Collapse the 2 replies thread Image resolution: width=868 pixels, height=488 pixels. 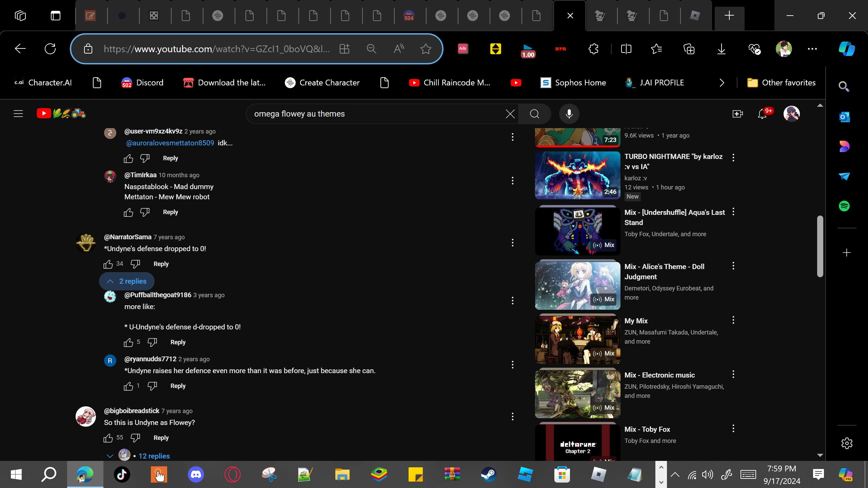(127, 281)
